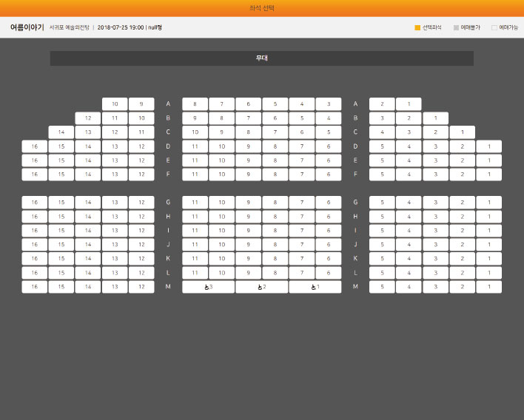Pick seat 3 in row K
Screen dimensions: 524x420
click(435, 259)
